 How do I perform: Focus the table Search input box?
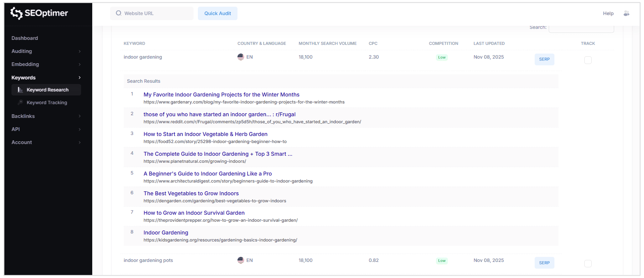[x=581, y=28]
